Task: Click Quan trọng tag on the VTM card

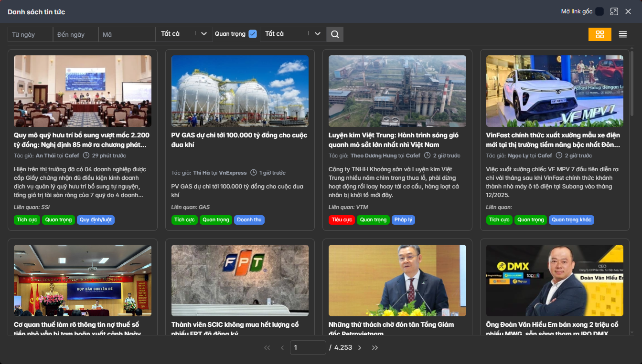Action: click(x=374, y=220)
